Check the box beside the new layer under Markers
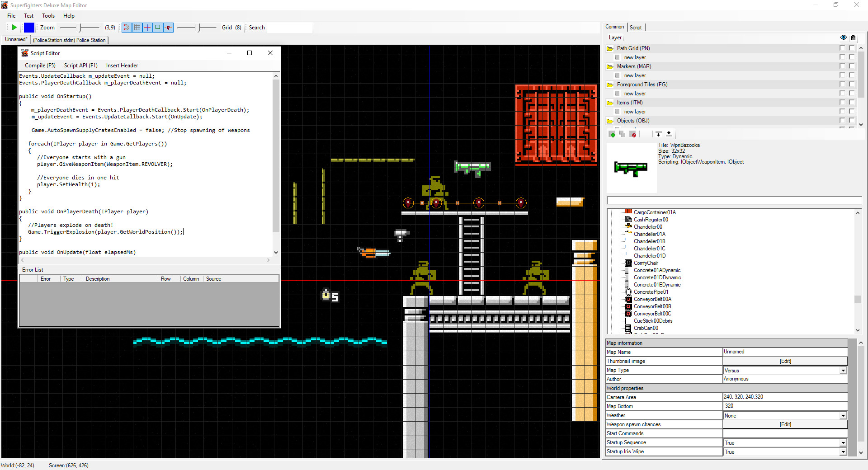 tap(842, 75)
